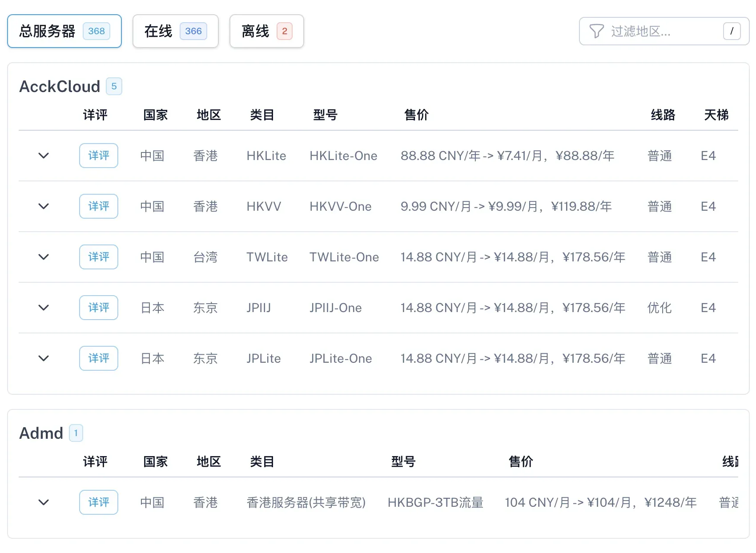Click 地区 column header in AcckCloud table

click(209, 115)
